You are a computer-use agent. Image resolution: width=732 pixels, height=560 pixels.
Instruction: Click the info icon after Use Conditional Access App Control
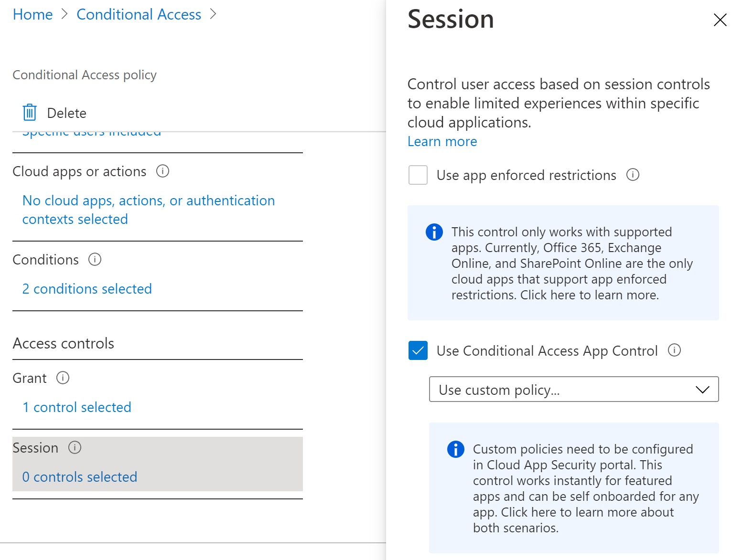[674, 350]
